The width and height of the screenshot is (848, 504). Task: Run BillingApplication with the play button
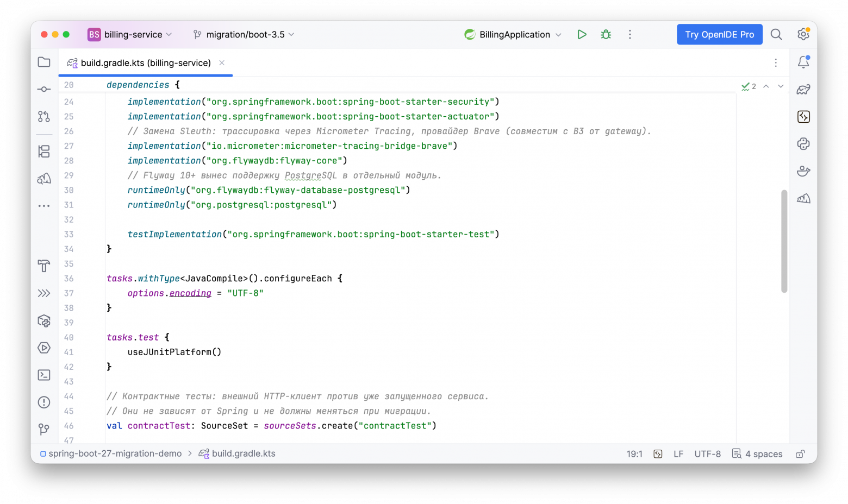pyautogui.click(x=582, y=34)
